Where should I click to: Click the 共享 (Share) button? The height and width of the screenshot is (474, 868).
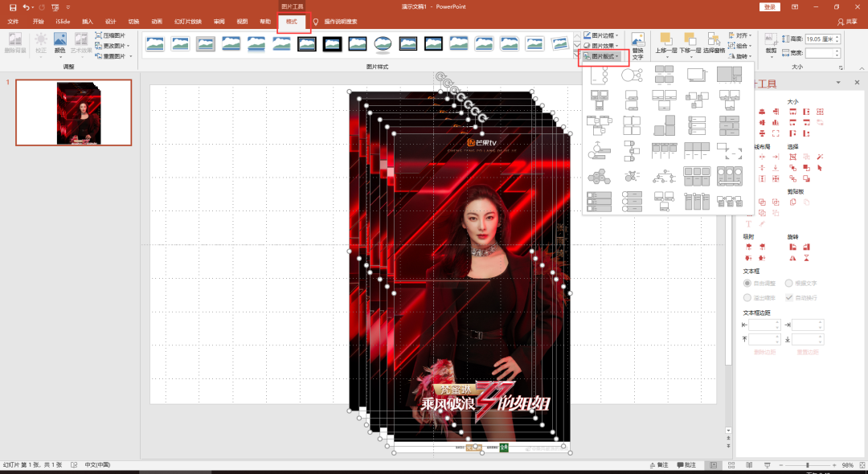pos(847,22)
